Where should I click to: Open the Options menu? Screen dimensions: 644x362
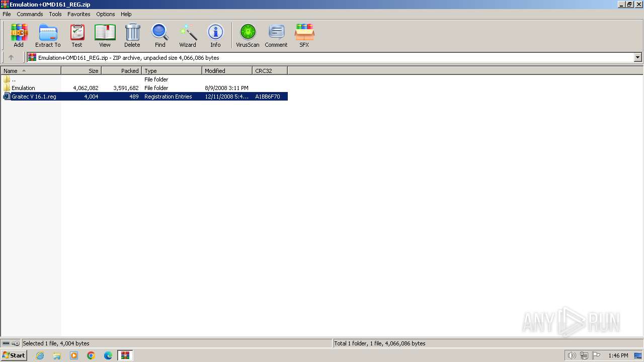tap(106, 14)
